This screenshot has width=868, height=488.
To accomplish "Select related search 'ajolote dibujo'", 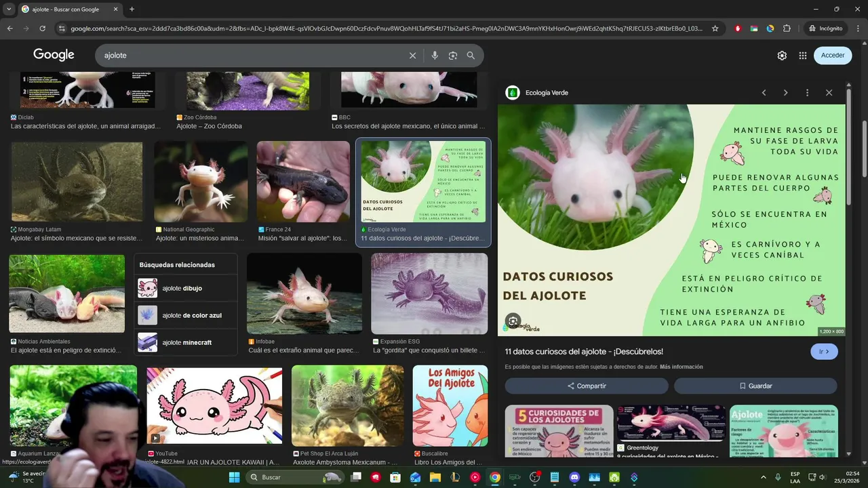I will click(x=186, y=288).
